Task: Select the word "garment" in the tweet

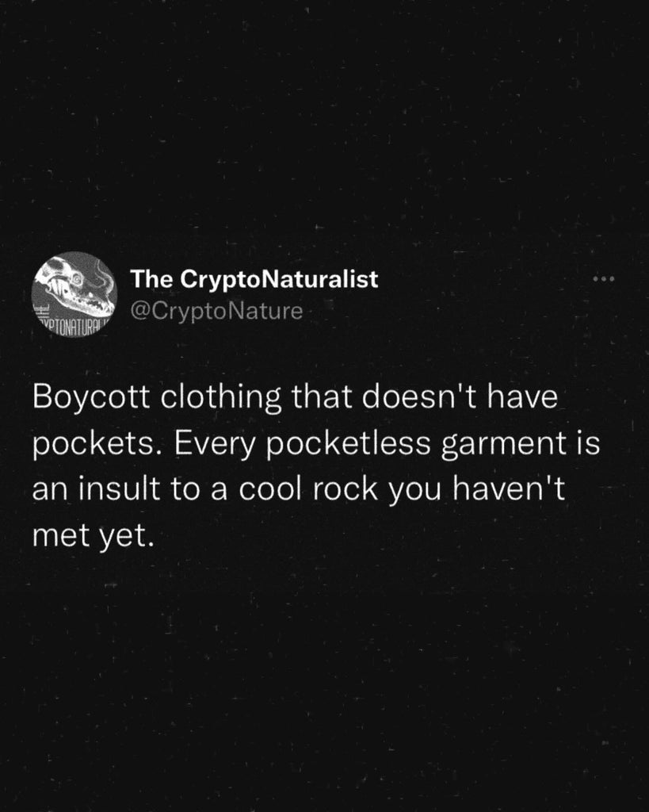Action: (x=503, y=444)
